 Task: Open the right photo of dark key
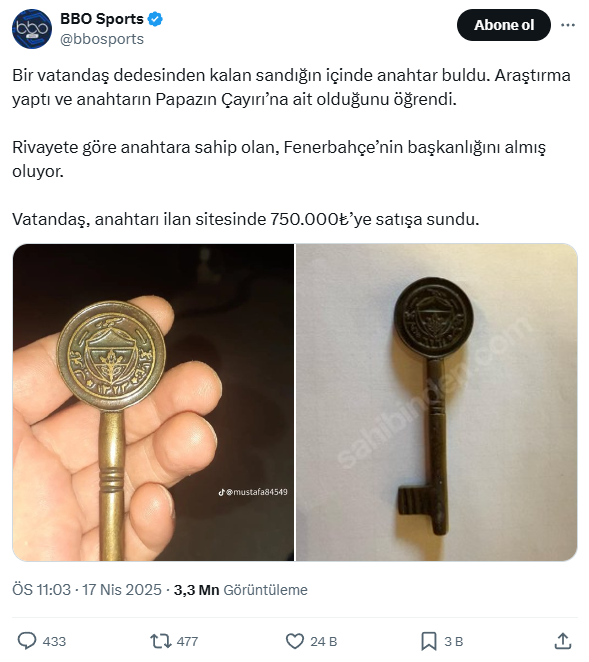click(437, 402)
